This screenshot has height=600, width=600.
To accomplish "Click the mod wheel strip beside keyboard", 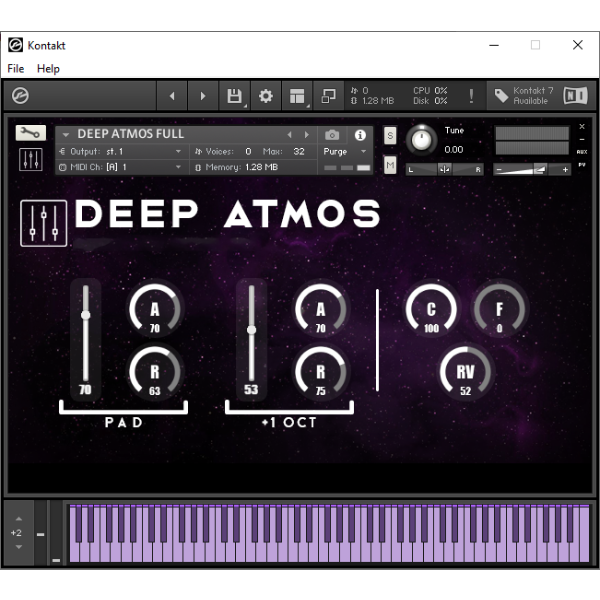I will [56, 533].
